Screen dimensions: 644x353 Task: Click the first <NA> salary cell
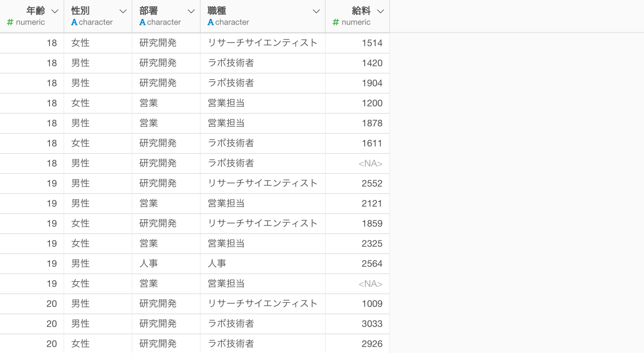[x=357, y=163]
